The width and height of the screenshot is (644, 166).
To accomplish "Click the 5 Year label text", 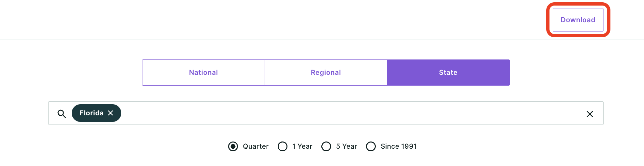I will [x=347, y=146].
